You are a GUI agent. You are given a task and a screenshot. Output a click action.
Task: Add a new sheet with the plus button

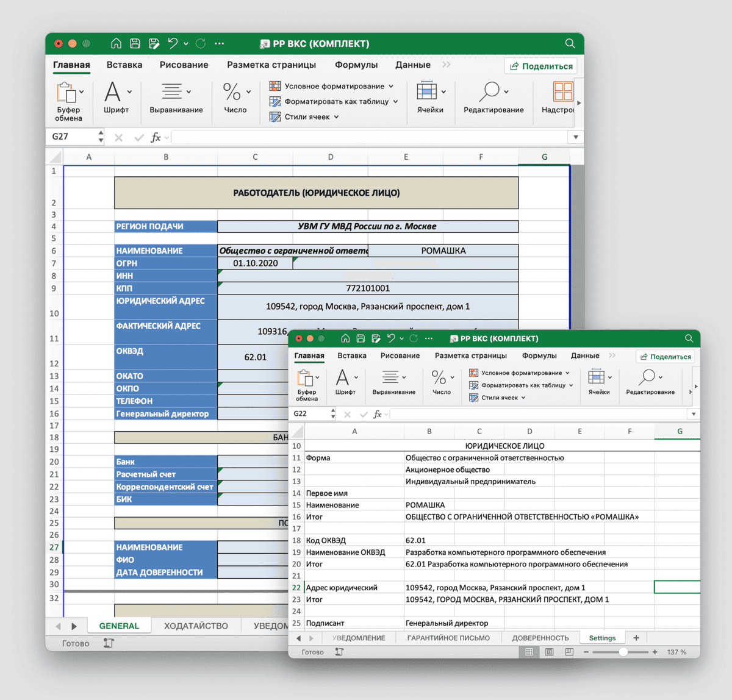coord(636,638)
